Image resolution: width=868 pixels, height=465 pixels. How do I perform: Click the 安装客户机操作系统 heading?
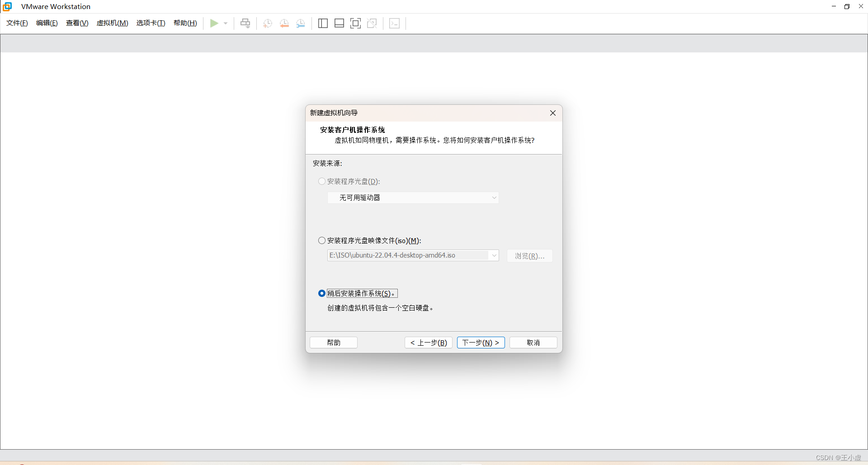pyautogui.click(x=353, y=130)
